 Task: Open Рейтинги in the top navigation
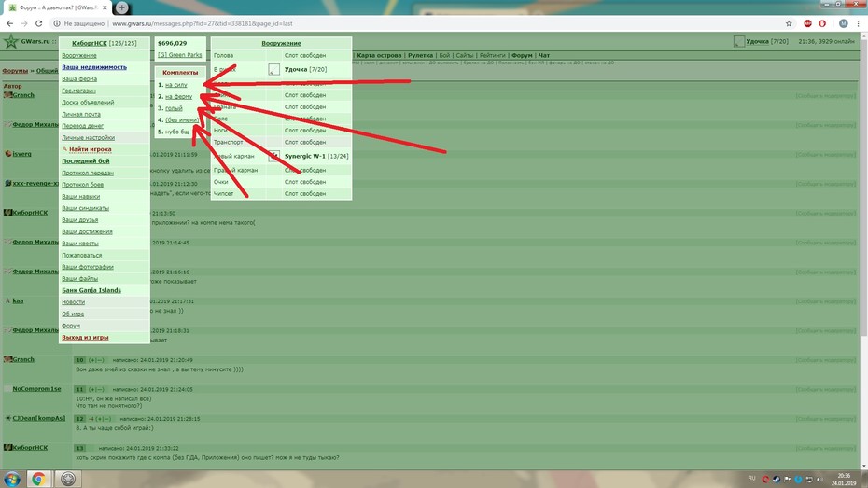[492, 55]
